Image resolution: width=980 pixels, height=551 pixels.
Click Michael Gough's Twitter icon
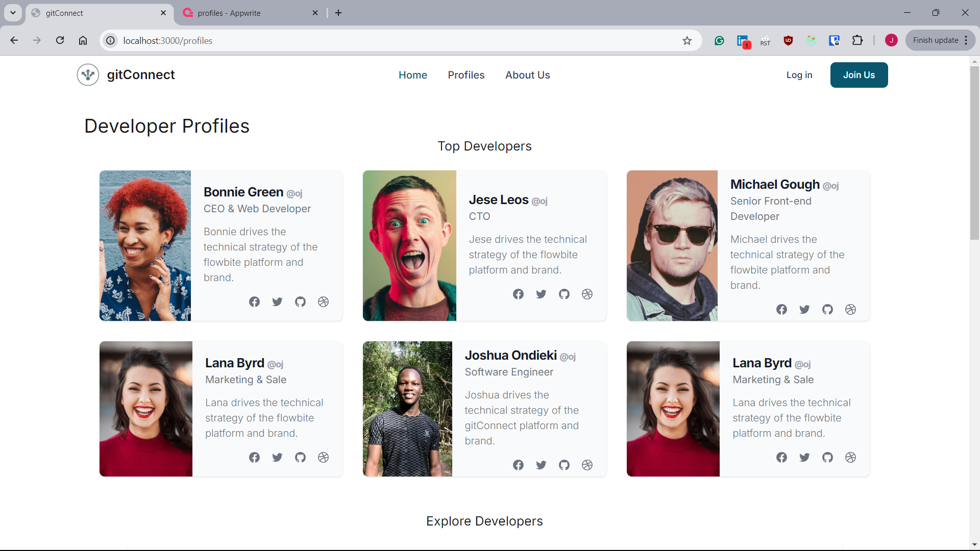pyautogui.click(x=805, y=310)
